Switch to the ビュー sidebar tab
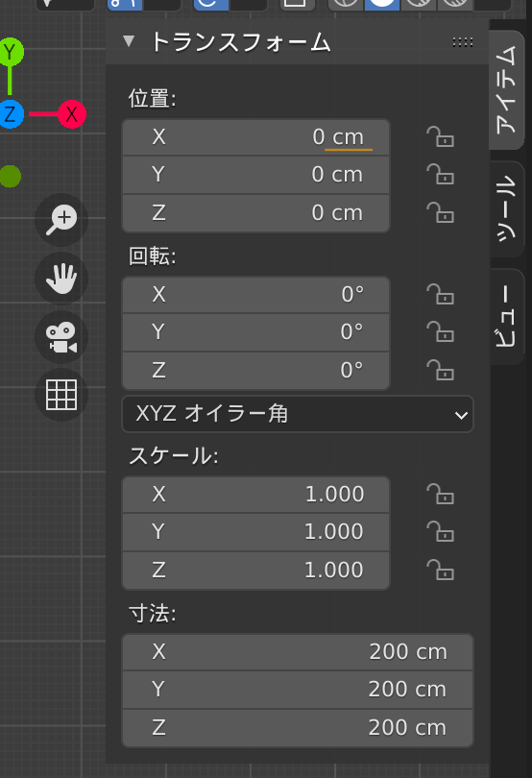The width and height of the screenshot is (532, 778). click(x=507, y=317)
